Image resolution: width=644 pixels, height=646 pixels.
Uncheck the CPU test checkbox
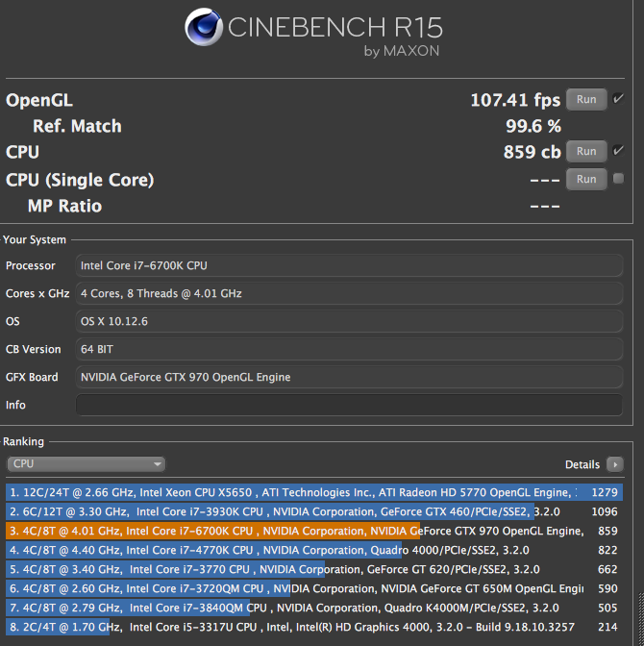pyautogui.click(x=618, y=150)
